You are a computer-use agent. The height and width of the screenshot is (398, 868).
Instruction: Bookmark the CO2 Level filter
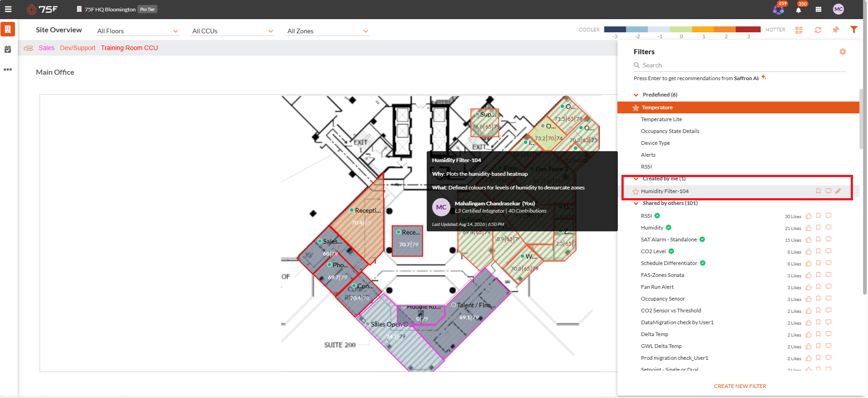coord(818,251)
